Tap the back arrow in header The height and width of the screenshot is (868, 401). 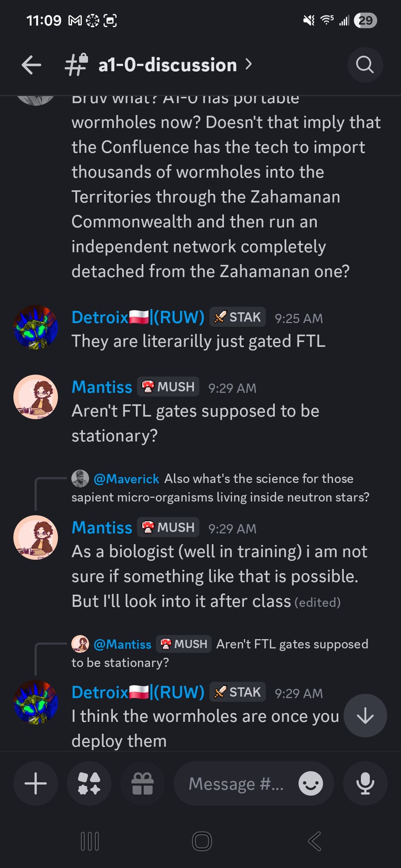point(32,65)
